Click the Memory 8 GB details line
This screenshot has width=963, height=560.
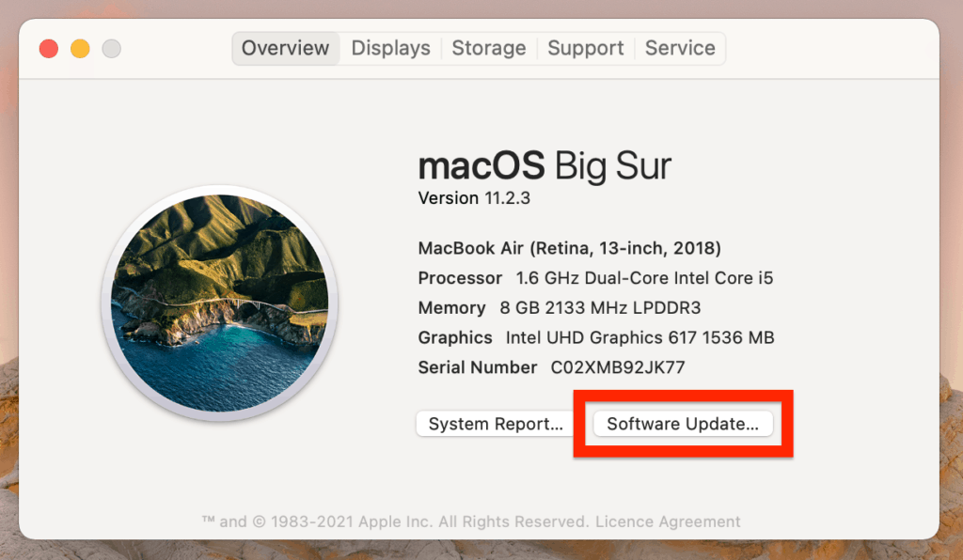point(560,308)
